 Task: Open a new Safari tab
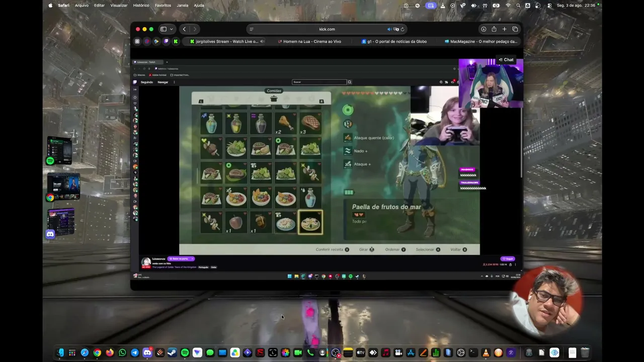(x=504, y=29)
